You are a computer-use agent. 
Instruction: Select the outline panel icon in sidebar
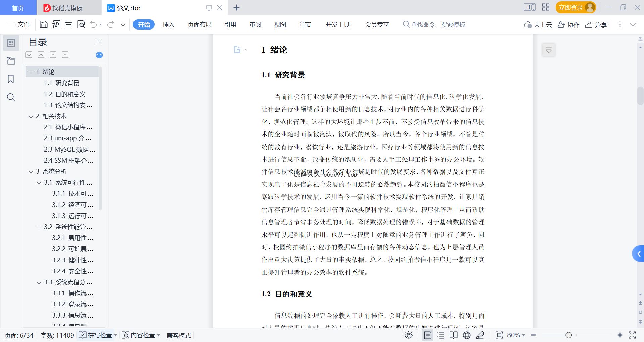[11, 43]
